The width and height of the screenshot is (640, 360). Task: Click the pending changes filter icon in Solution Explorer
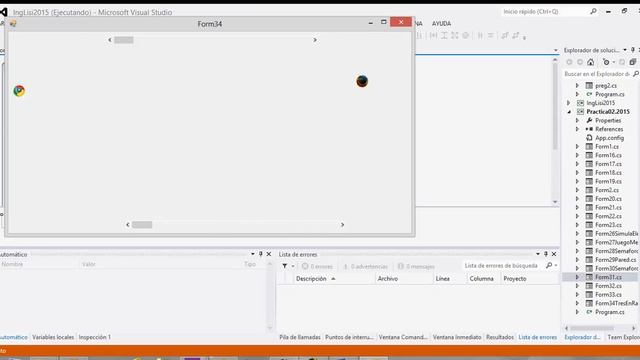tap(607, 62)
